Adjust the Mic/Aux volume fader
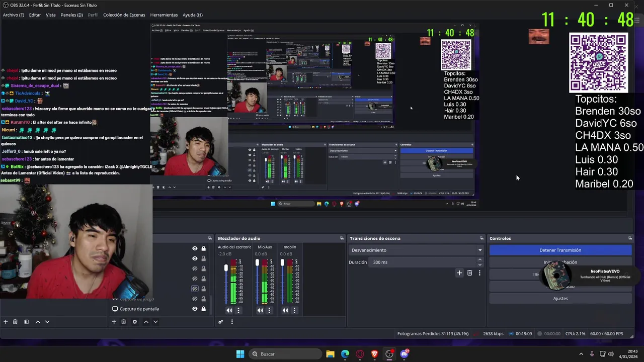Image resolution: width=644 pixels, height=362 pixels. click(x=257, y=262)
